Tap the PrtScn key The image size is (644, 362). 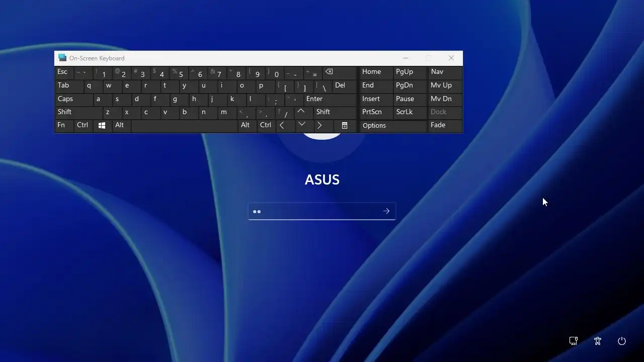click(x=376, y=112)
